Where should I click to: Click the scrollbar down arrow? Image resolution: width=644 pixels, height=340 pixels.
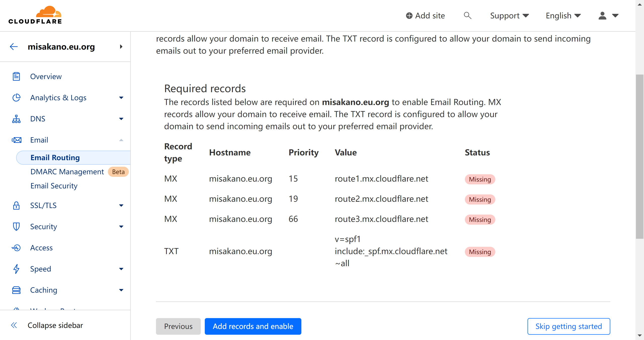coord(640,335)
